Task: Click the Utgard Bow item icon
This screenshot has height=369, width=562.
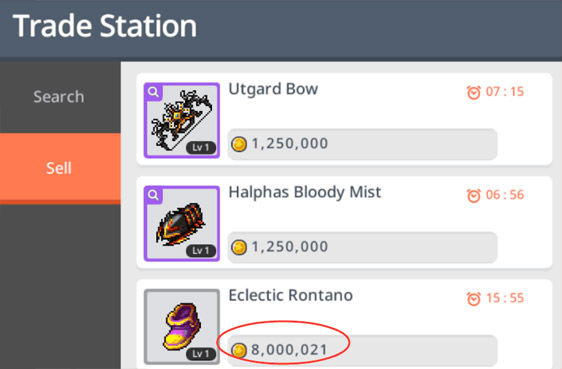Action: [182, 120]
